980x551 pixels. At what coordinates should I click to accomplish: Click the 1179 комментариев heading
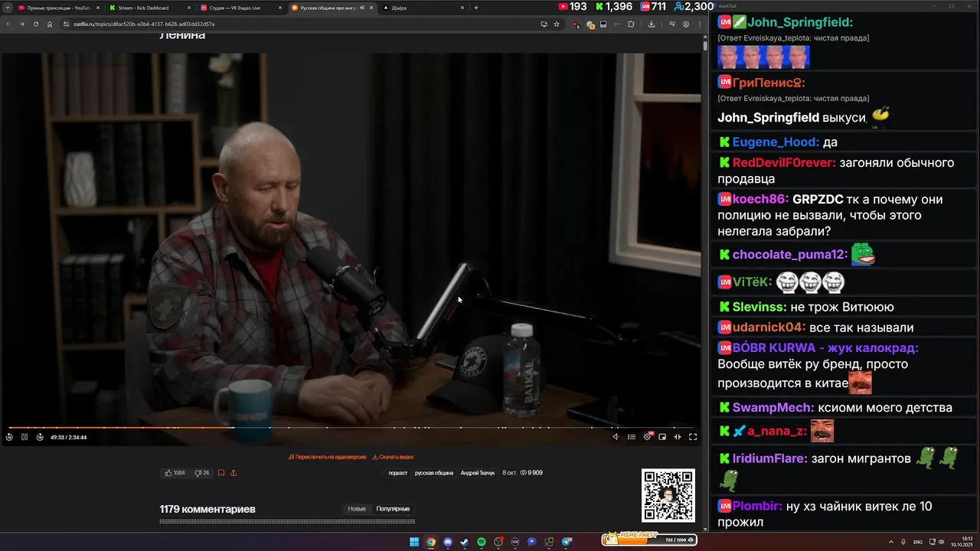click(x=207, y=509)
